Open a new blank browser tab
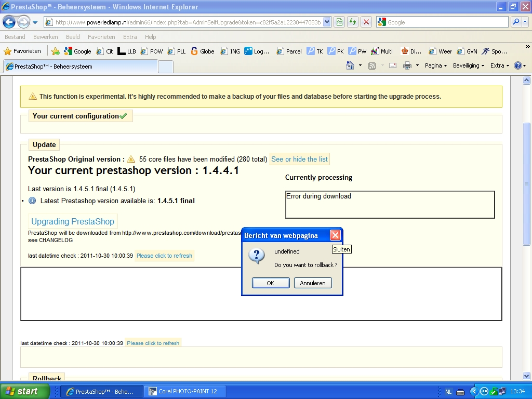The width and height of the screenshot is (532, 399). 166,66
